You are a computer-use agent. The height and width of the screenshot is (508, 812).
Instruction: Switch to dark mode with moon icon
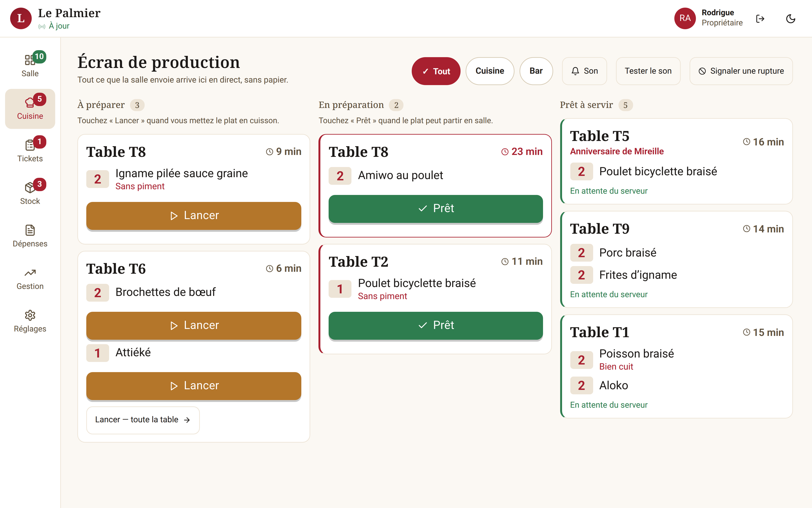[x=790, y=18]
